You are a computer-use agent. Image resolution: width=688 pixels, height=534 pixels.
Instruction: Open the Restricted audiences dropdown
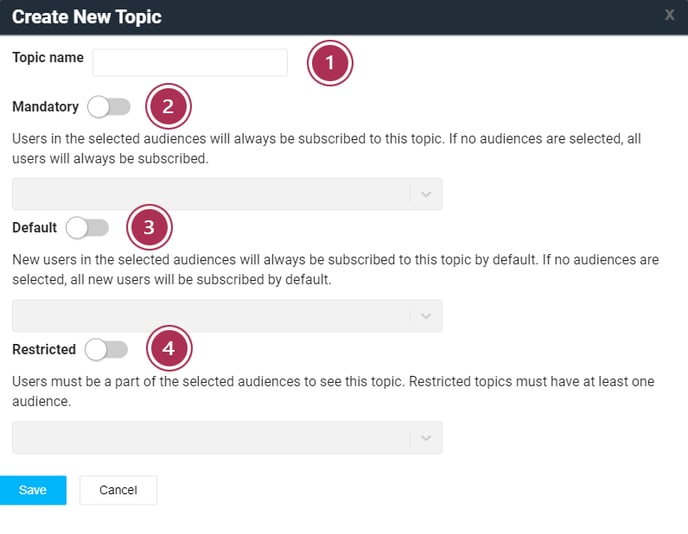(227, 437)
